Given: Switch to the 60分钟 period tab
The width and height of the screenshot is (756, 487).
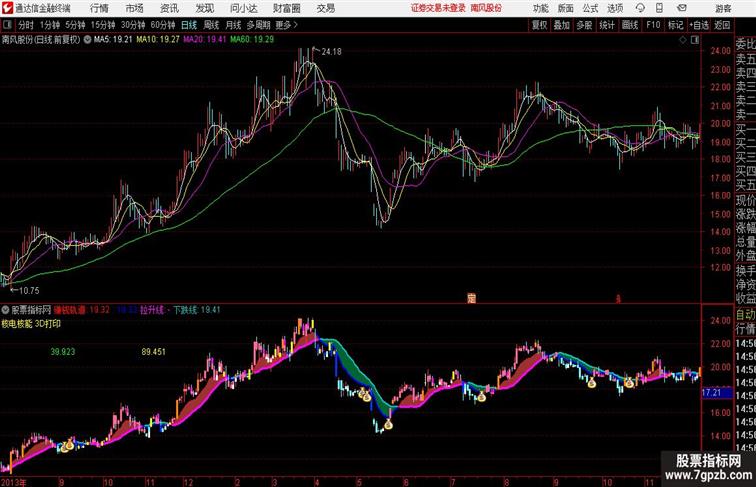Looking at the screenshot, I should pyautogui.click(x=162, y=25).
